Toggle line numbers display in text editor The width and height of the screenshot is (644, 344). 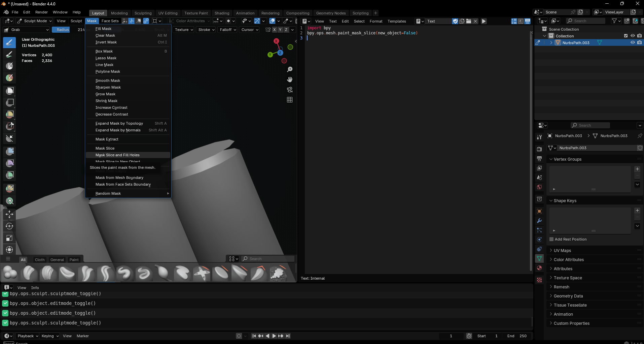tap(514, 21)
